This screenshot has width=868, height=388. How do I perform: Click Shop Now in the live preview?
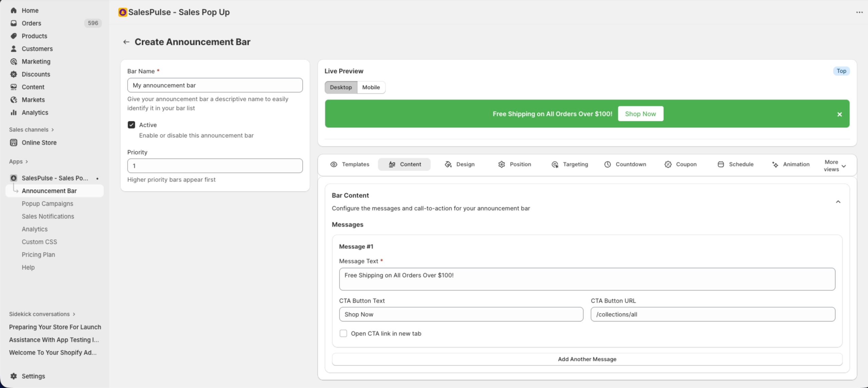click(x=640, y=113)
